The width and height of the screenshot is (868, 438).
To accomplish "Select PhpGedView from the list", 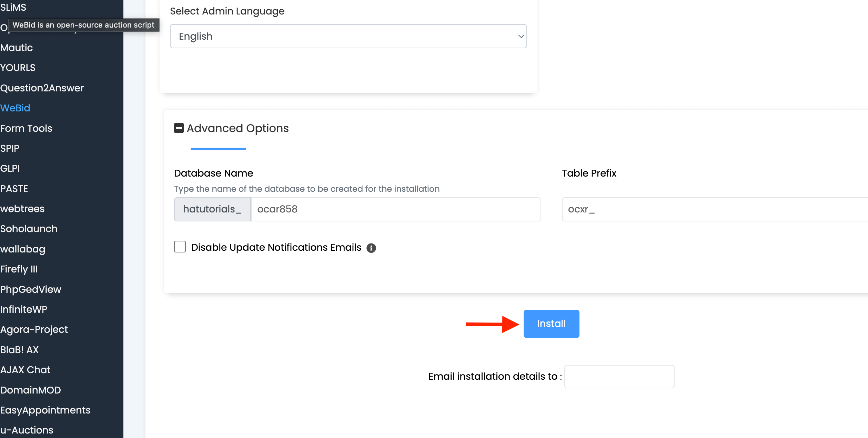I will tap(31, 289).
